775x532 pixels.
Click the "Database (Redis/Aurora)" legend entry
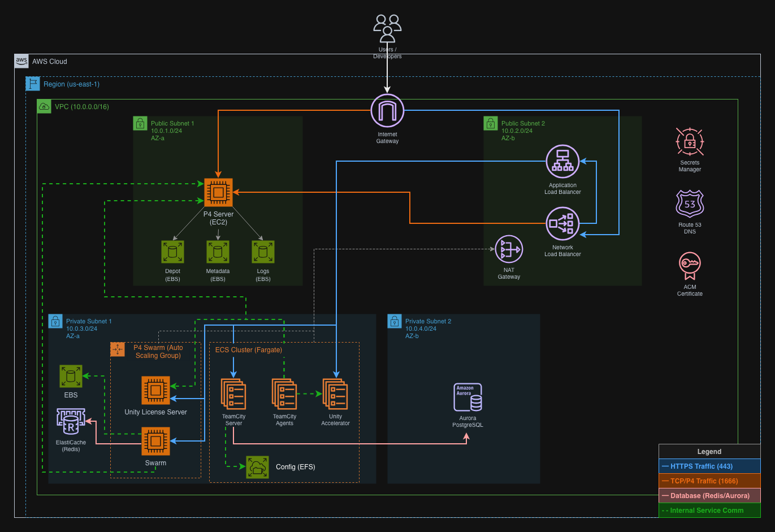(709, 496)
